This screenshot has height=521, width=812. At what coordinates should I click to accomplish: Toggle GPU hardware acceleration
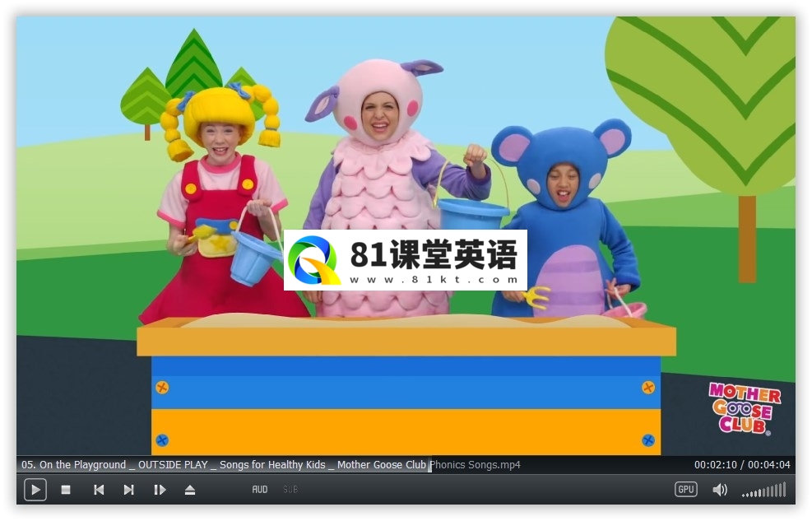coord(686,490)
